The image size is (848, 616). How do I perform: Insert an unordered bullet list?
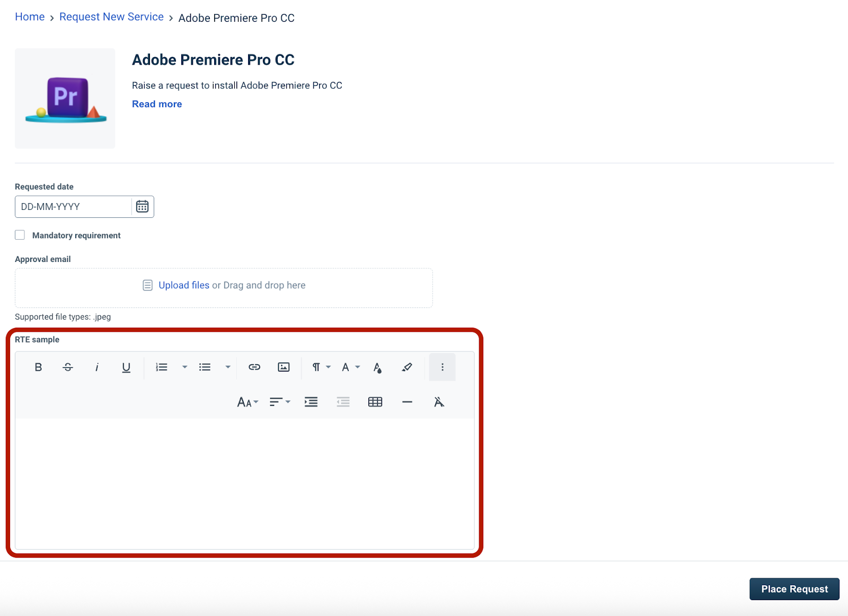point(205,367)
